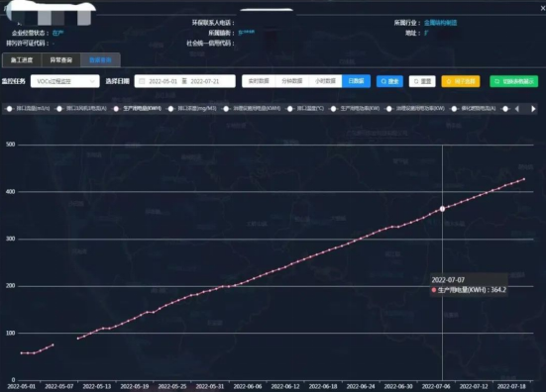Screen dimensions: 546x392
Task: Open the VOCs monitoring task dropdown
Action: pyautogui.click(x=64, y=81)
